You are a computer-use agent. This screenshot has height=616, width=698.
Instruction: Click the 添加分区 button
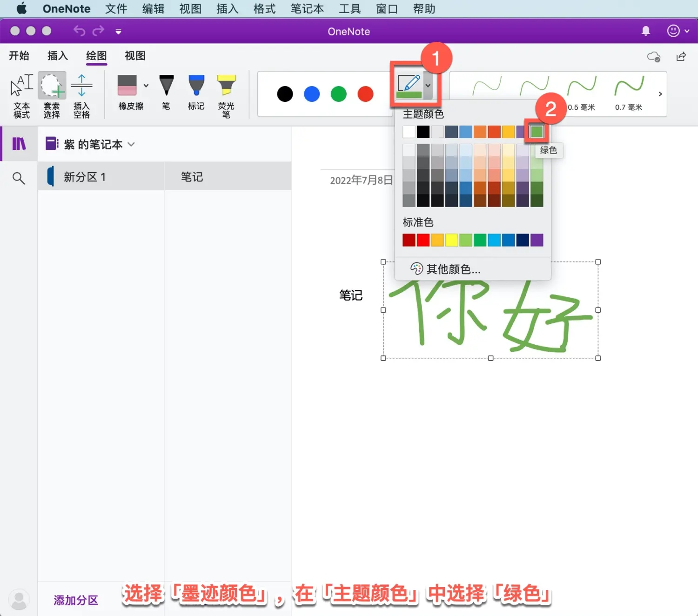coord(76,600)
